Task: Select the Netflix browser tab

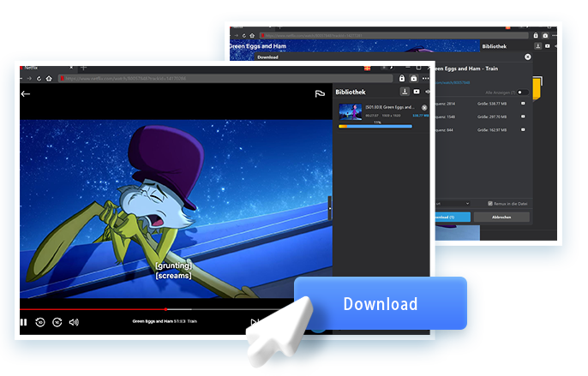Action: (x=46, y=68)
